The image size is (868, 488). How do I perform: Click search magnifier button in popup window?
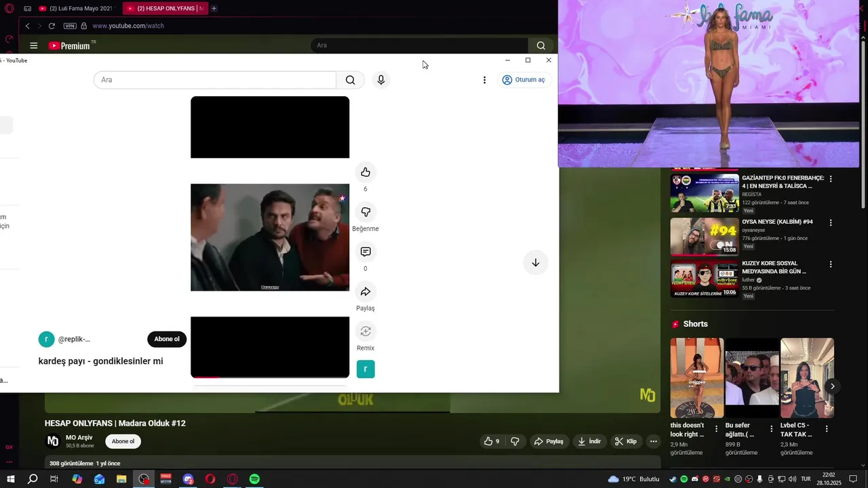[x=350, y=80]
